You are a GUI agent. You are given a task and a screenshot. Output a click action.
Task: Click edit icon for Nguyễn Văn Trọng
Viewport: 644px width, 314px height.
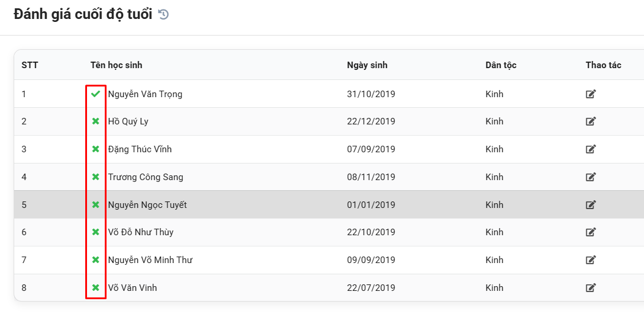[x=591, y=94]
